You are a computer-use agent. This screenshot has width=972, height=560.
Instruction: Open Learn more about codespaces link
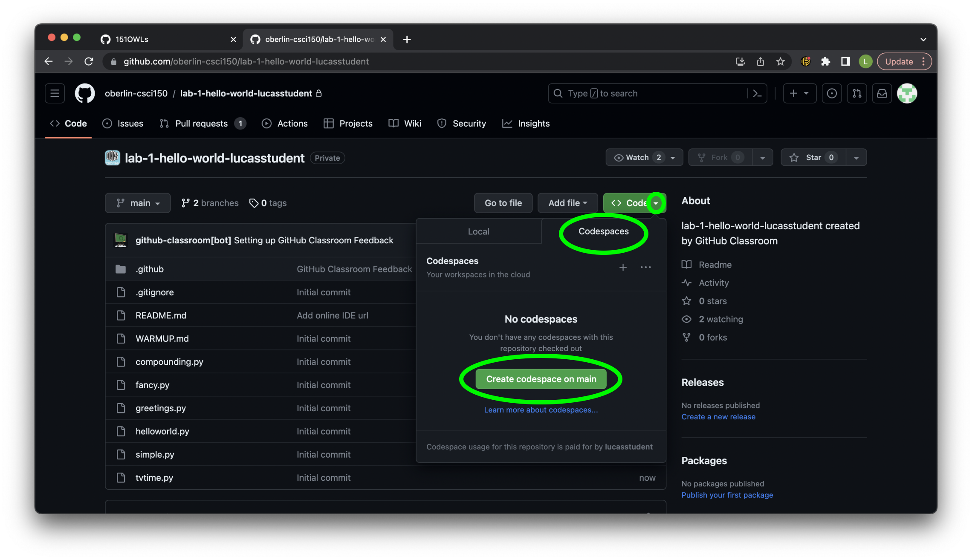click(541, 410)
